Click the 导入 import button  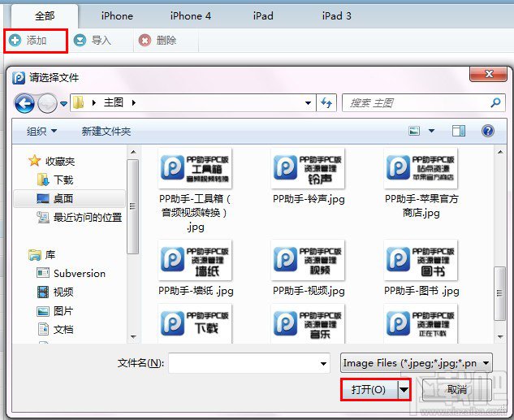93,41
